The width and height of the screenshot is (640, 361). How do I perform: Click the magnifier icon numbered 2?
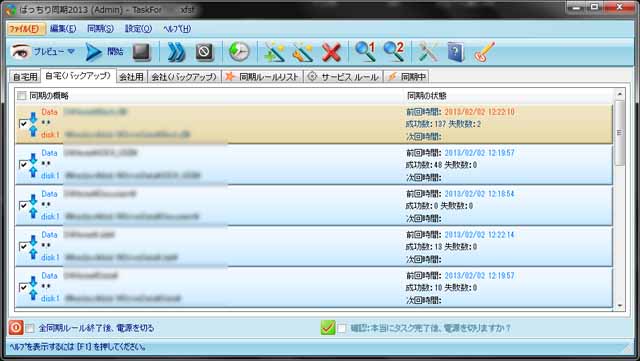(x=394, y=52)
